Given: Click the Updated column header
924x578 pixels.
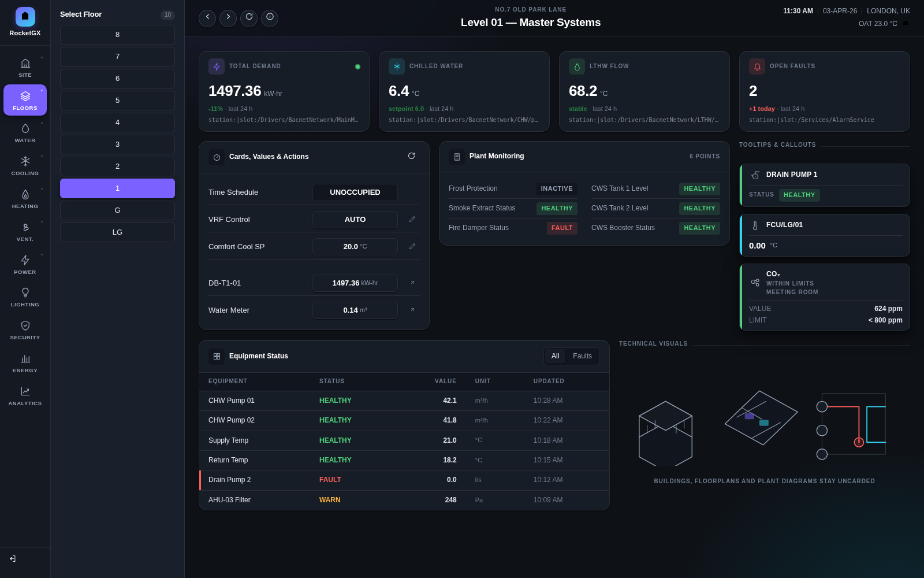Looking at the screenshot, I should (549, 381).
